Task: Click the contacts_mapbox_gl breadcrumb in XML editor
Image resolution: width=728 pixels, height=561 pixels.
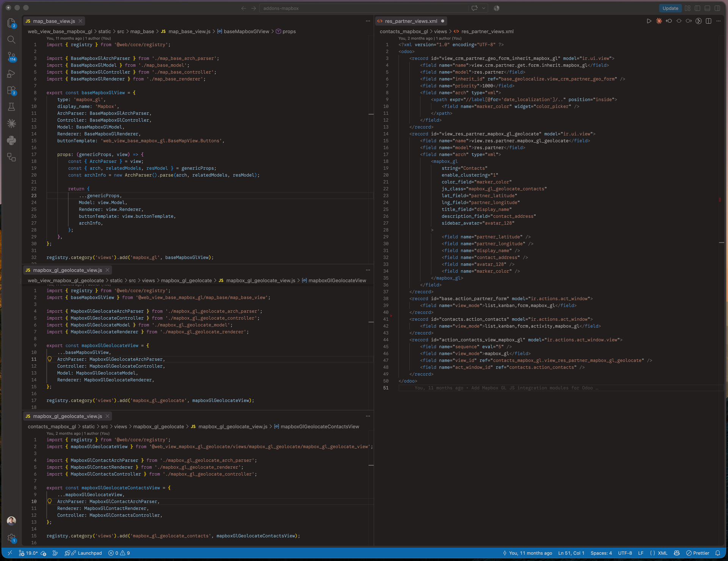Action: click(x=404, y=31)
